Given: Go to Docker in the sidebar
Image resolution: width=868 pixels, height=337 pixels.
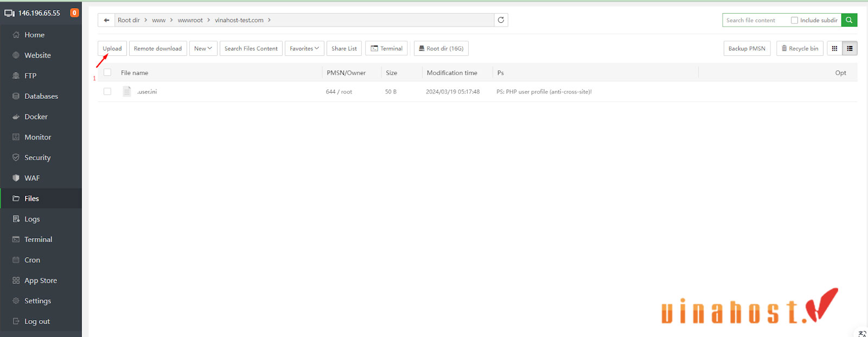Looking at the screenshot, I should [x=36, y=117].
